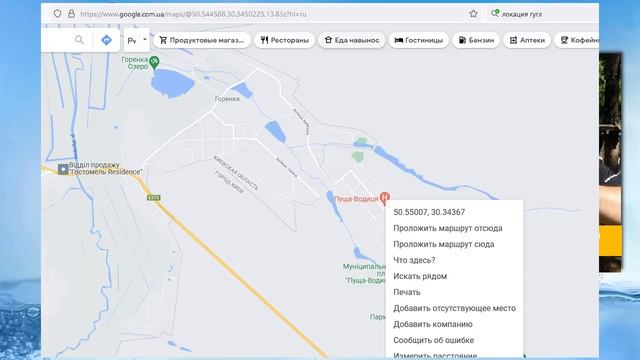Click the Горенка Озеро label
Screen dimensions: 640x360
pyautogui.click(x=135, y=63)
